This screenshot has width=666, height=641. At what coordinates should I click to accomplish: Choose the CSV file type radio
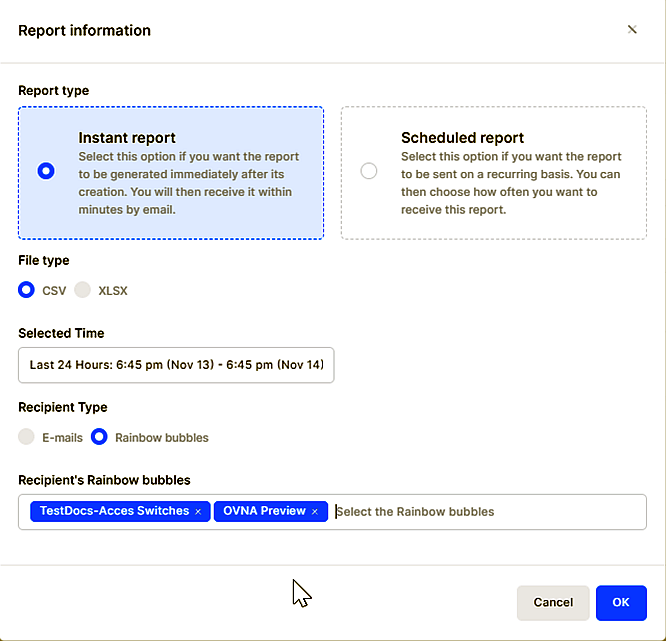tap(27, 291)
